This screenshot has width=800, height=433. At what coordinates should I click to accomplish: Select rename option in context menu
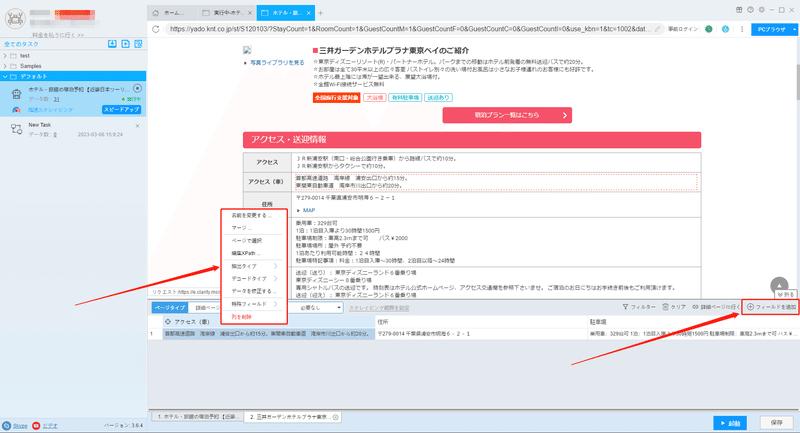pos(253,215)
